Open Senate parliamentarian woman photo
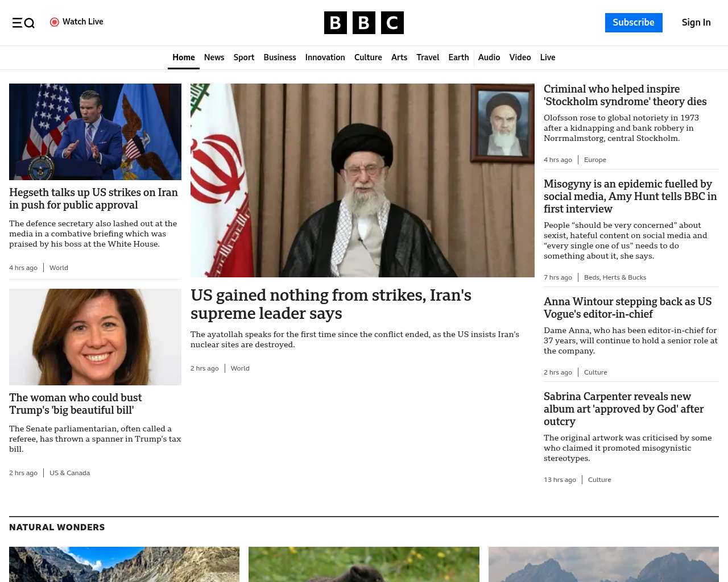728x582 pixels. coord(95,337)
